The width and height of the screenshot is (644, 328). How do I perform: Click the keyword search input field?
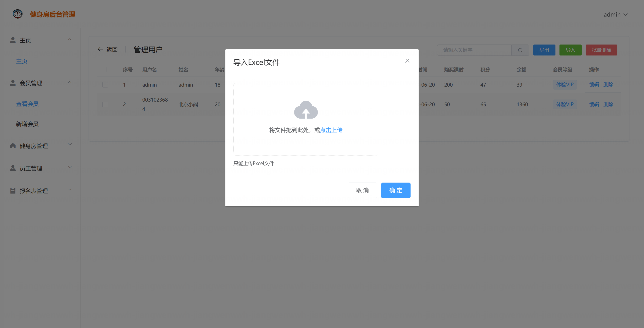coord(474,50)
